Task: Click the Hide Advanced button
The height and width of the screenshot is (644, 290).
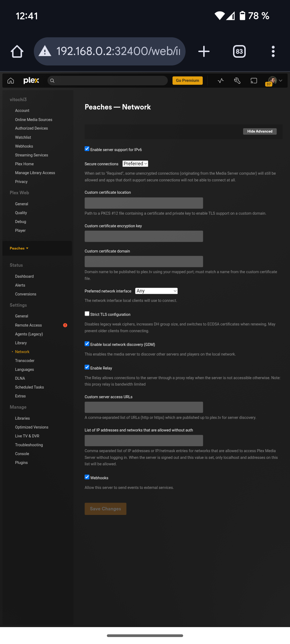Action: coord(260,131)
